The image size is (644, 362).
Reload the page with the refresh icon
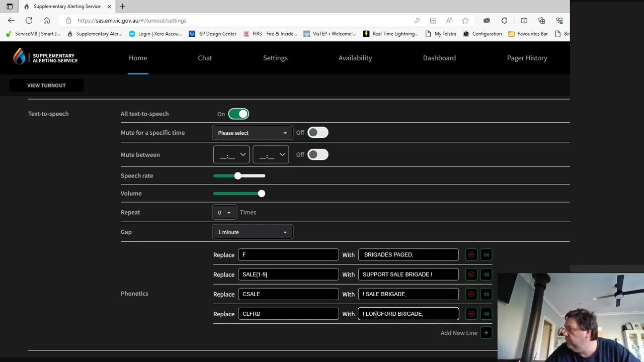click(x=29, y=21)
